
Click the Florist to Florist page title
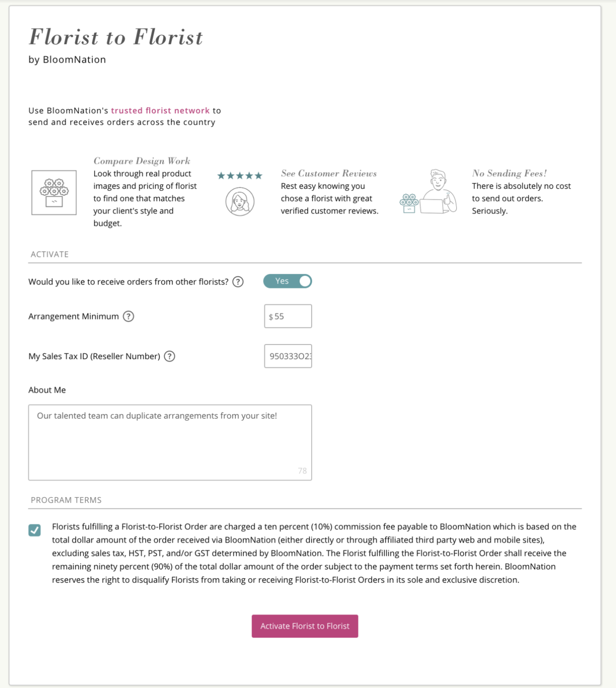116,37
